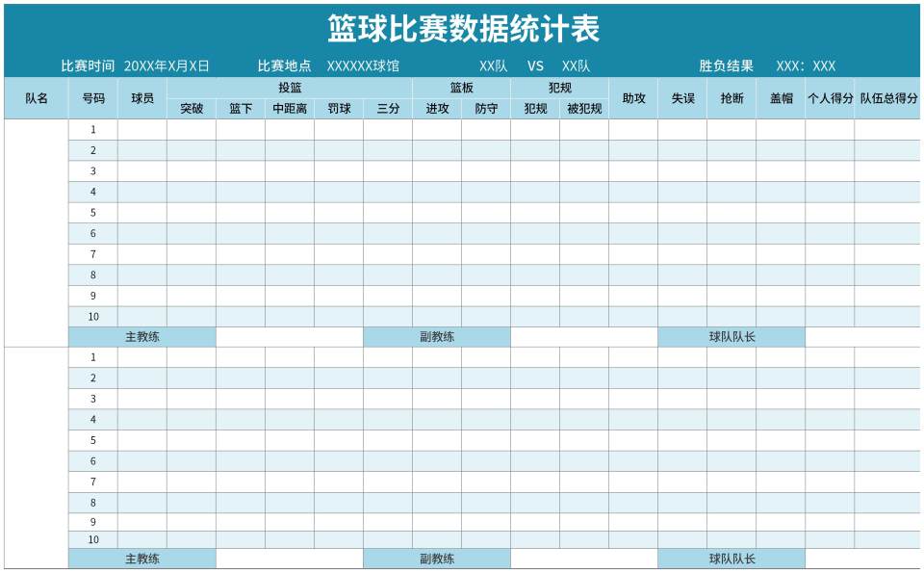The width and height of the screenshot is (924, 573).
Task: Click the VS text between team names
Action: coord(535,66)
